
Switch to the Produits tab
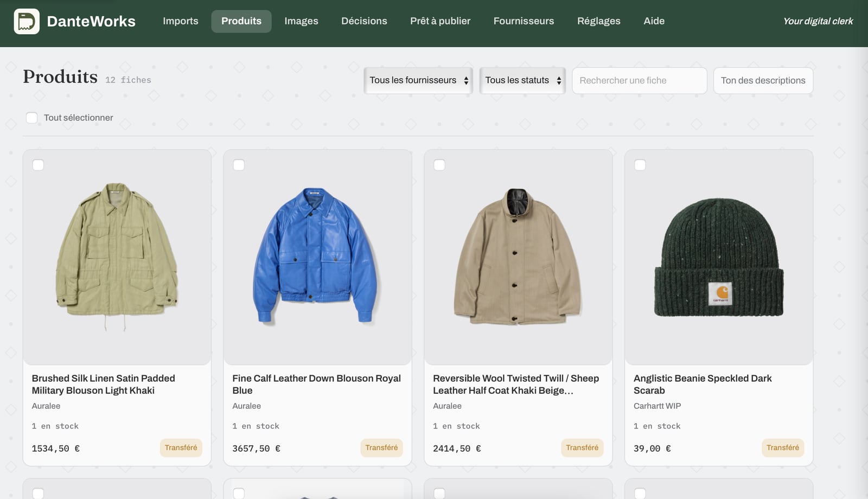pos(241,21)
